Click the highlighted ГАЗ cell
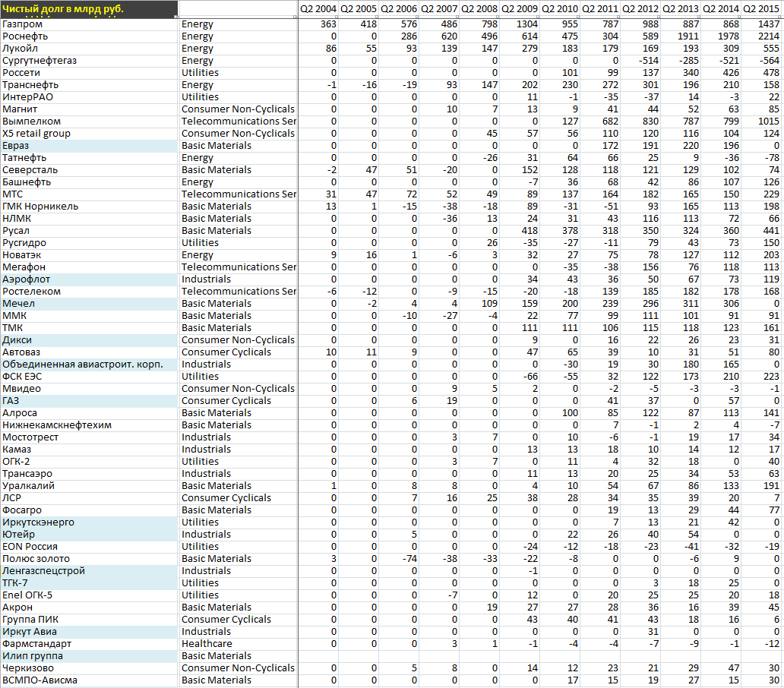784x688 pixels. pos(89,401)
